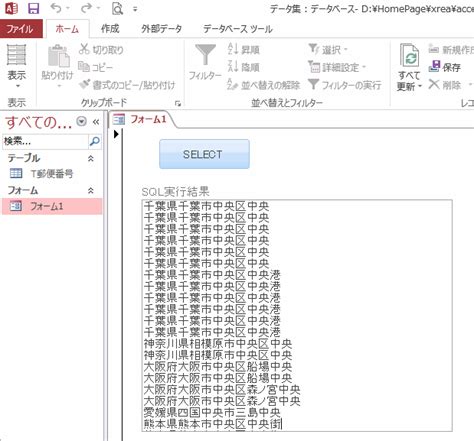This screenshot has width=474, height=441.
Task: Open navigation pane category dropdown
Action: (82, 121)
